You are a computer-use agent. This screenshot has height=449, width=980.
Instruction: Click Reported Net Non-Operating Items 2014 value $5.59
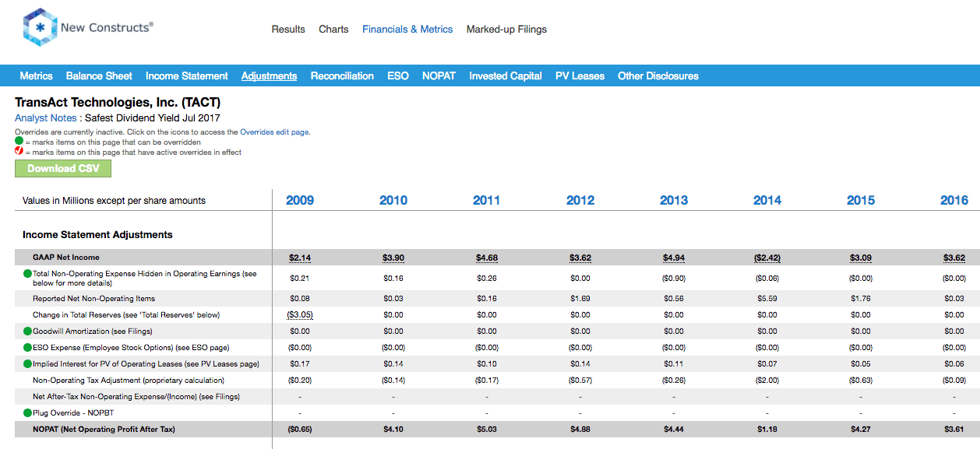[x=767, y=299]
